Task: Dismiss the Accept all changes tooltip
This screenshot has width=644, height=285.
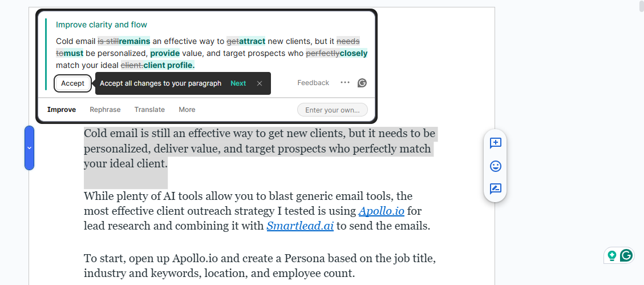Action: (x=259, y=83)
